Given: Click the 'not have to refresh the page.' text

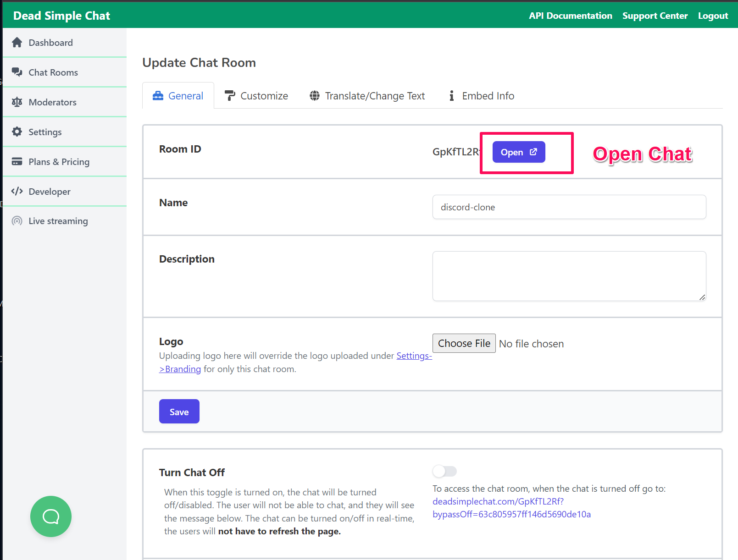Looking at the screenshot, I should click(280, 531).
